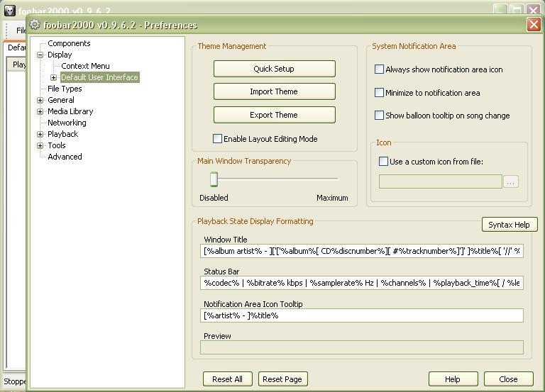The image size is (545, 392).
Task: Click the custom icon file path field
Action: (x=441, y=181)
